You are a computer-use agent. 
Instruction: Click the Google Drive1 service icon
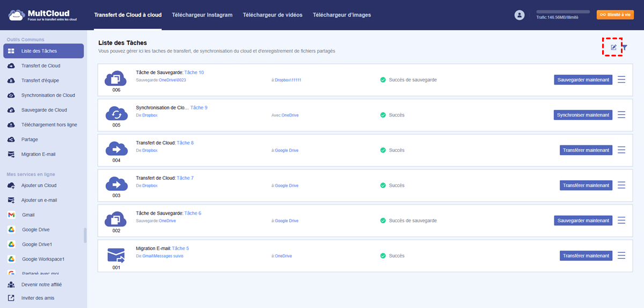coord(11,244)
